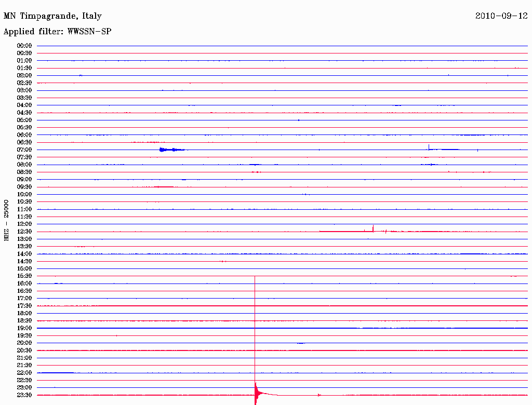Click the 05:30 time label

(24, 128)
